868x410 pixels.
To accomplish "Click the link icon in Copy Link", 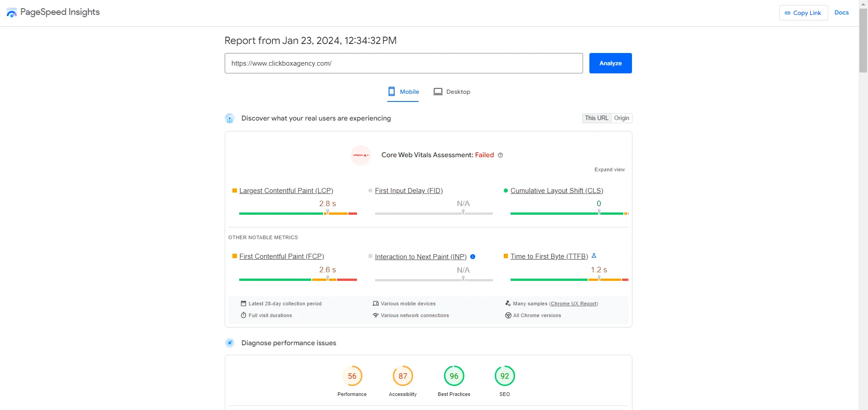I will pos(787,13).
